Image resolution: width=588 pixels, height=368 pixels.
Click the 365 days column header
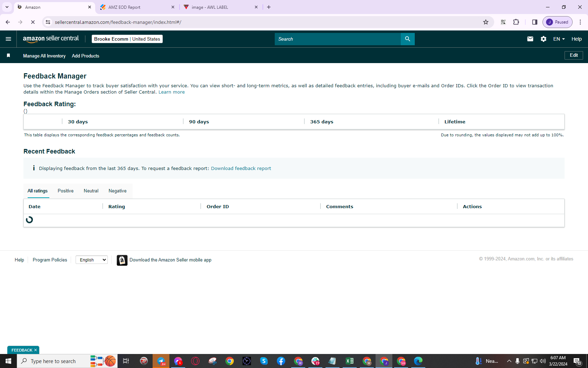pyautogui.click(x=322, y=122)
